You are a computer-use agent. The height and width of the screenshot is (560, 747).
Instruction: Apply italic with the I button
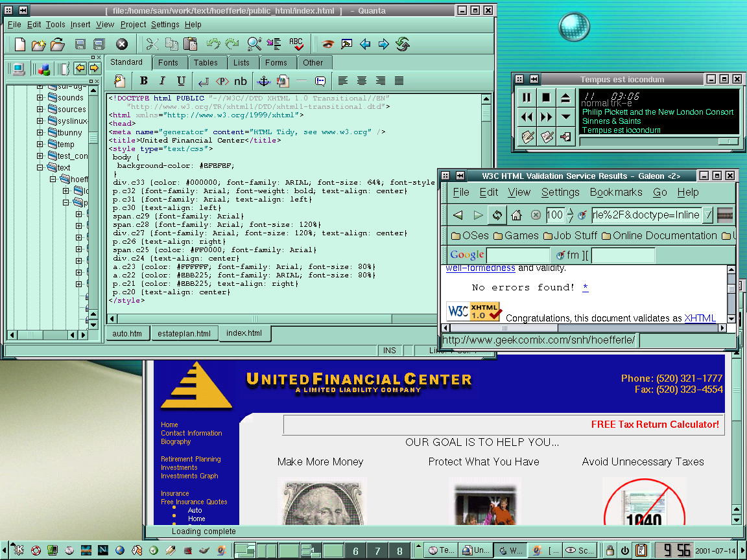[163, 81]
